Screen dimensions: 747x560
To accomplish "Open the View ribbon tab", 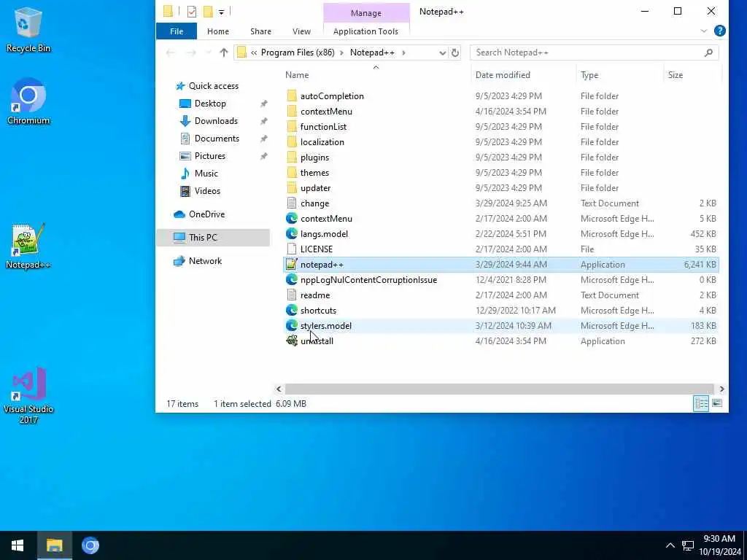I will pyautogui.click(x=301, y=31).
